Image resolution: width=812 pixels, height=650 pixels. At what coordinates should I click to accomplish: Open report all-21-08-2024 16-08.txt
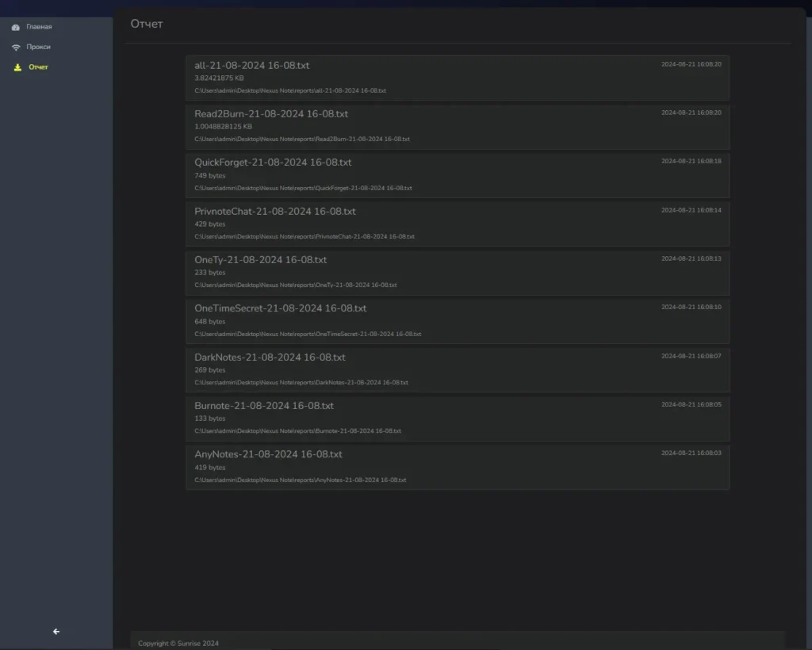click(252, 65)
